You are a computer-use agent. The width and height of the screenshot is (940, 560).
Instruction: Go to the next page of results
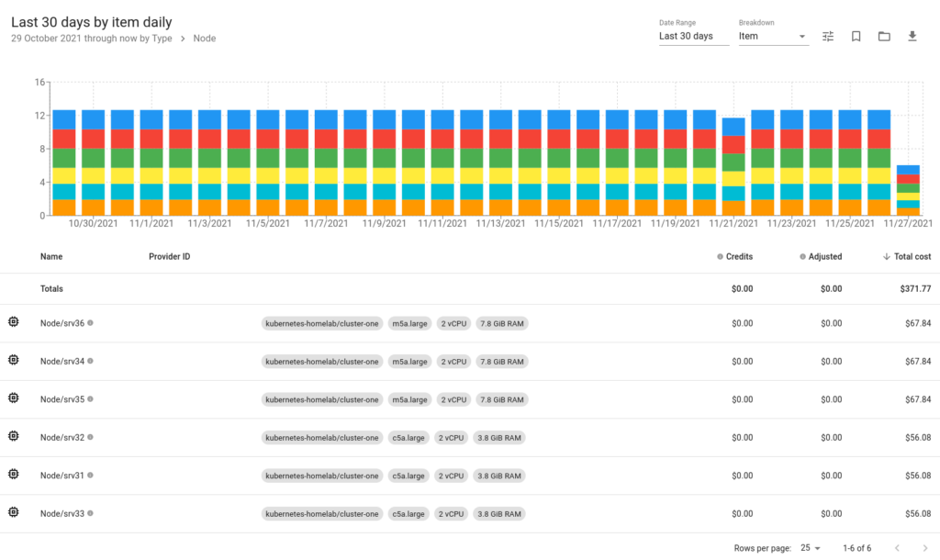(x=926, y=547)
